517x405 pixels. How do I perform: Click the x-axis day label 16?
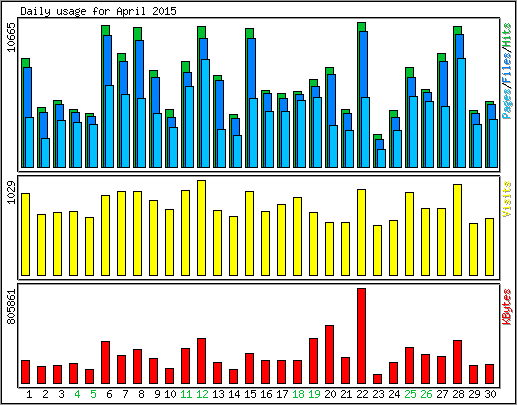[x=266, y=394]
